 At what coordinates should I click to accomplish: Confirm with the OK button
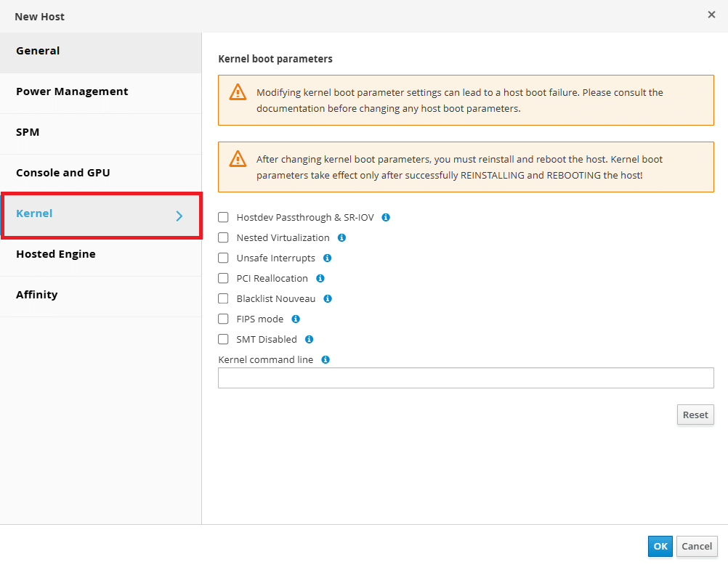coord(660,546)
